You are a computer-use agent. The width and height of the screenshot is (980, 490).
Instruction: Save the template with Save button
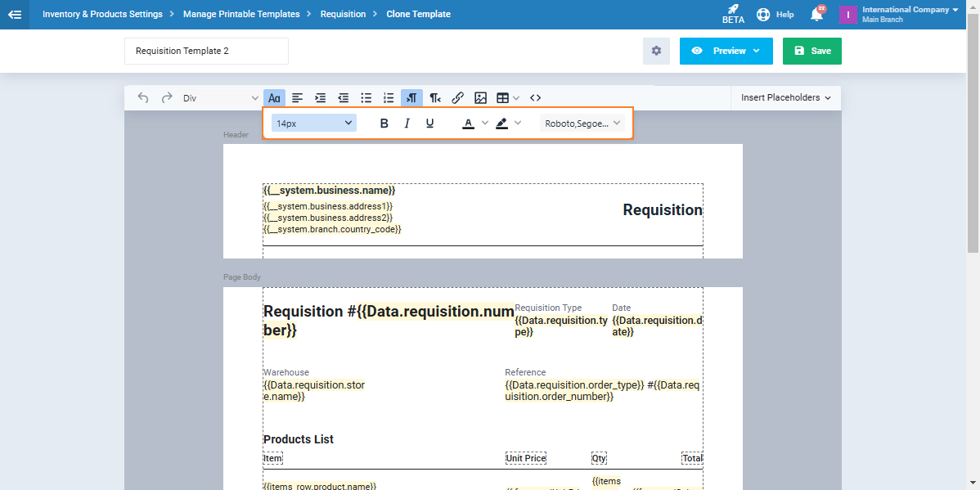(x=811, y=51)
